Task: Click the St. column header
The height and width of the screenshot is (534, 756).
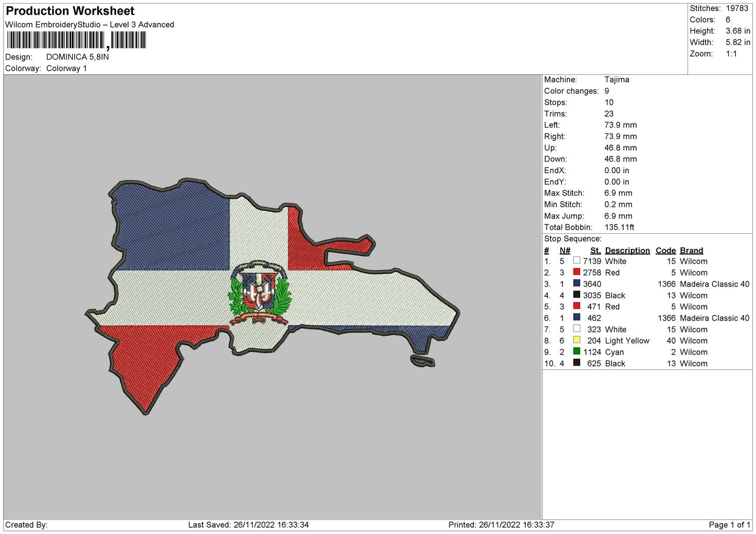Action: click(596, 251)
